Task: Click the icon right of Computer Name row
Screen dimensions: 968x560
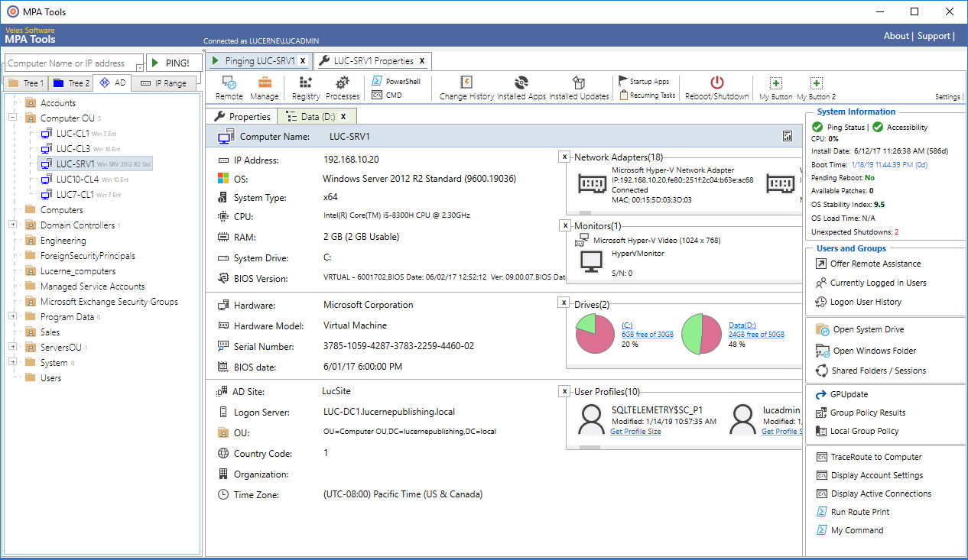Action: [788, 136]
